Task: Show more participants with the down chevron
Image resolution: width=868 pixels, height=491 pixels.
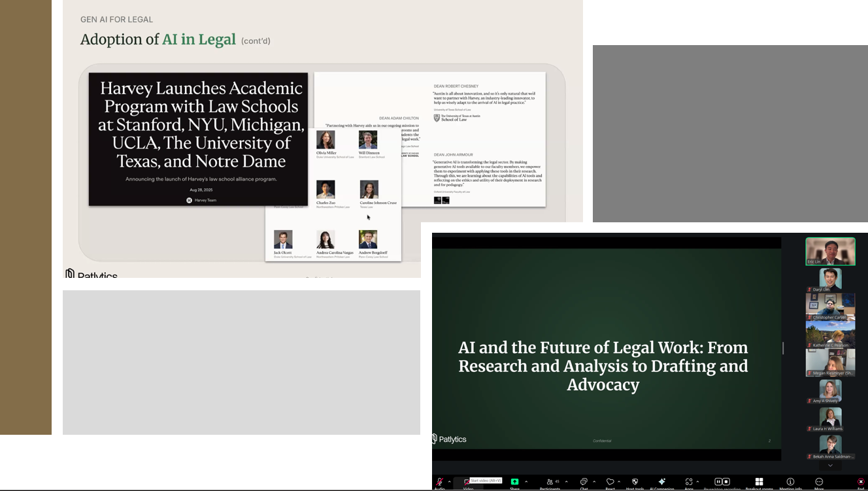Action: tap(830, 466)
